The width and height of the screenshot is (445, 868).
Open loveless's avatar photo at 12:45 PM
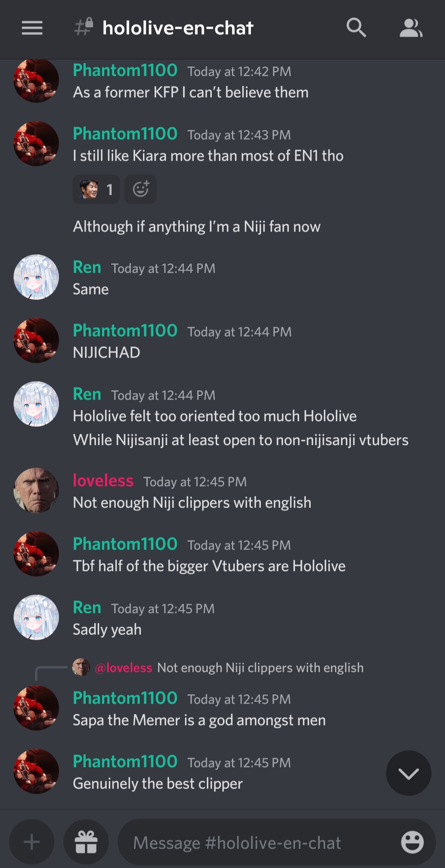click(x=36, y=490)
